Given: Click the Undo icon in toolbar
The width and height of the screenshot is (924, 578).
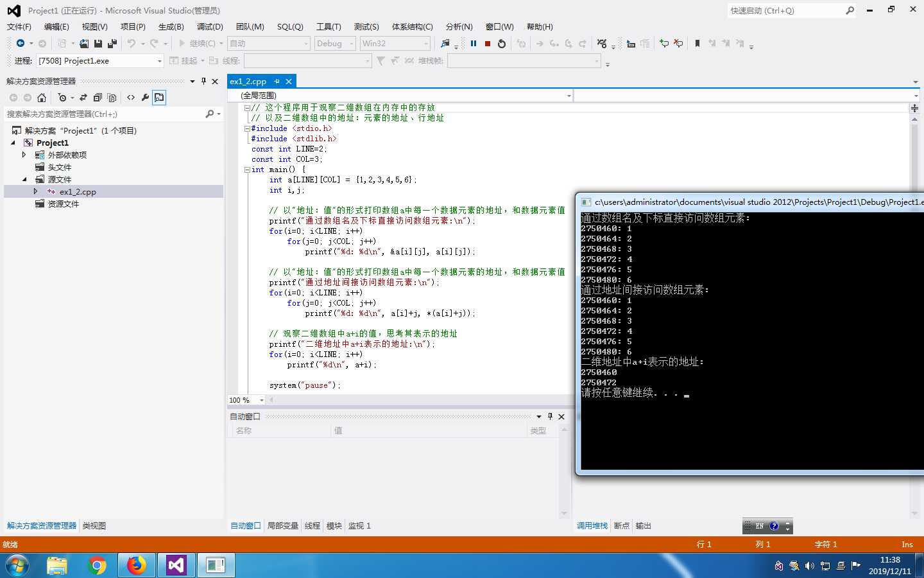Looking at the screenshot, I should tap(132, 43).
